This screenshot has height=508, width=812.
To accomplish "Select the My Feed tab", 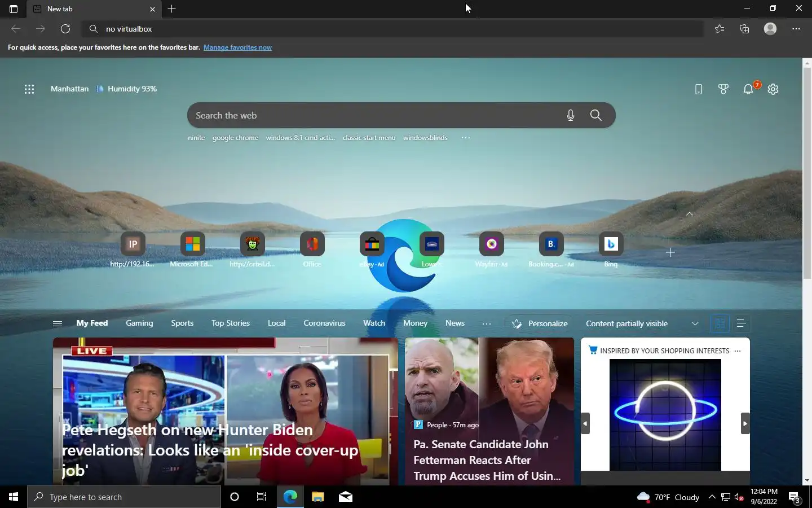I will [x=92, y=323].
